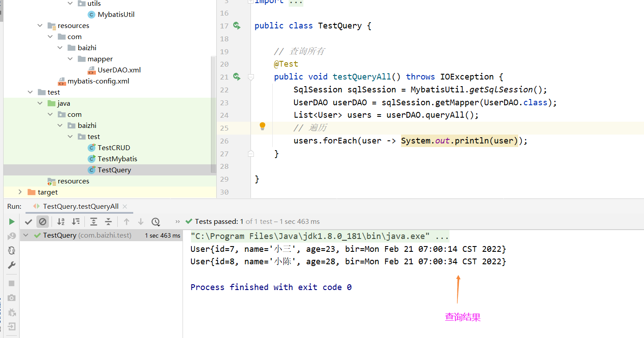Select TestQuery (com.baizhi.test) result row
Viewport: 644px width, 338px height.
coord(101,235)
